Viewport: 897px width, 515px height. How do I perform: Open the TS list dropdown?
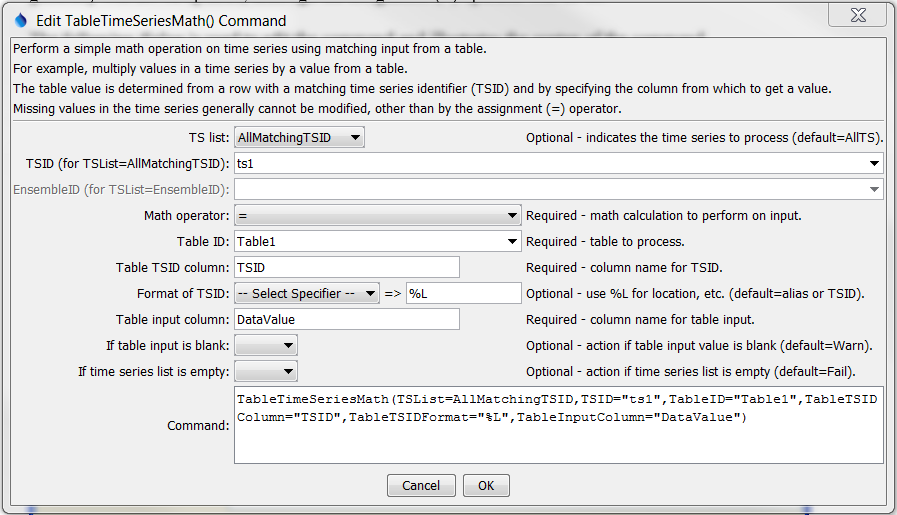355,137
